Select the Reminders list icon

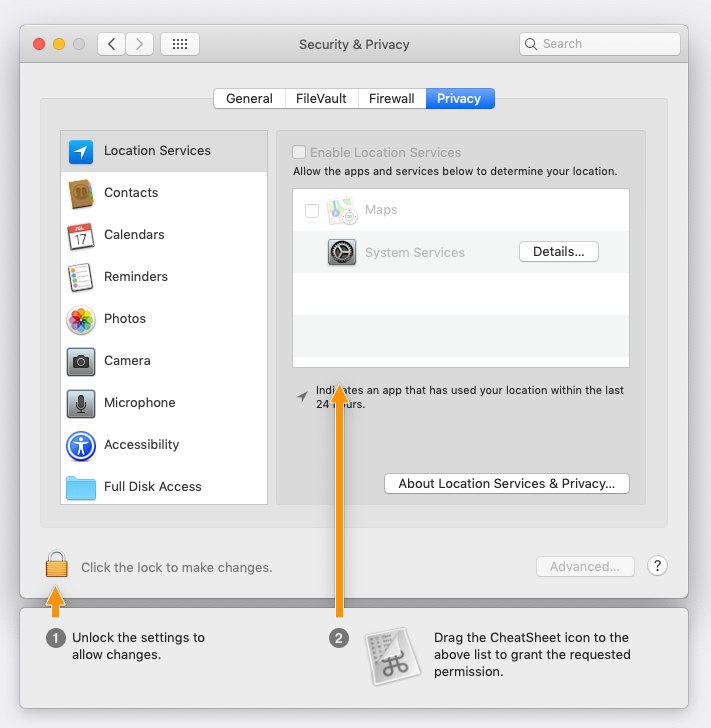[x=81, y=278]
